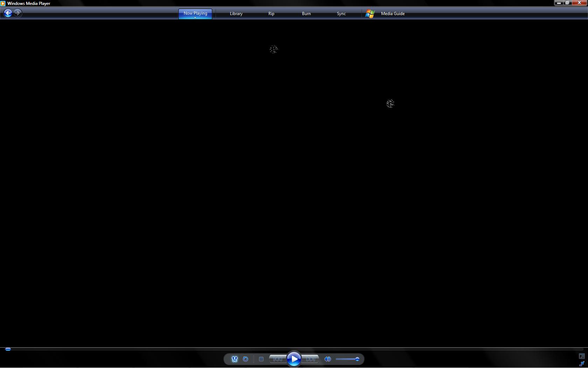Open the Library tab
The width and height of the screenshot is (588, 368).
click(x=236, y=14)
